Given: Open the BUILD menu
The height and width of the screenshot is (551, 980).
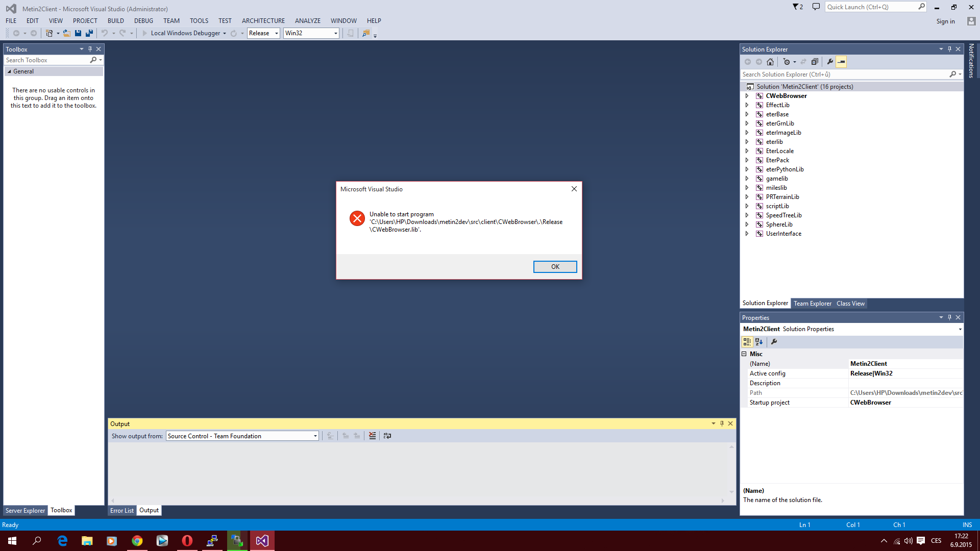Looking at the screenshot, I should pyautogui.click(x=116, y=21).
